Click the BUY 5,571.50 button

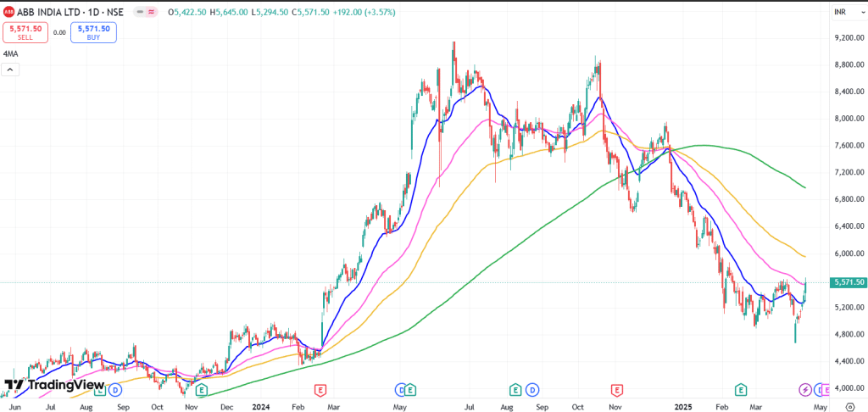tap(93, 33)
